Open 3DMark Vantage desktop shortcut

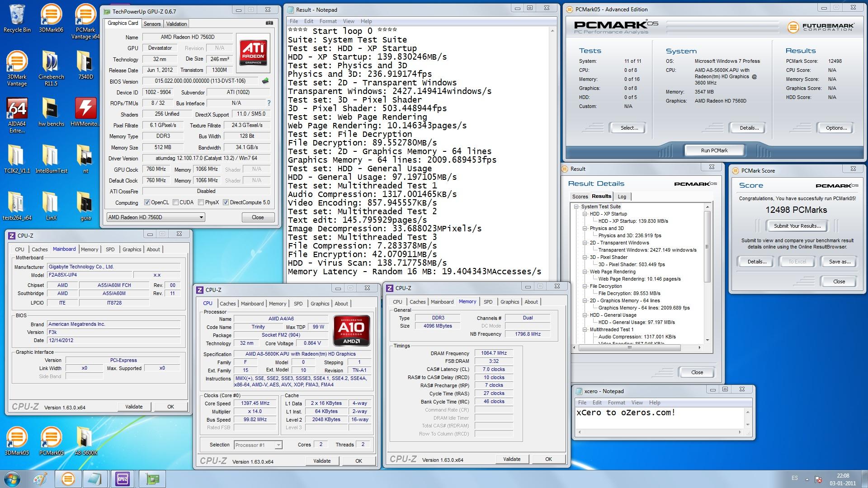click(x=17, y=68)
